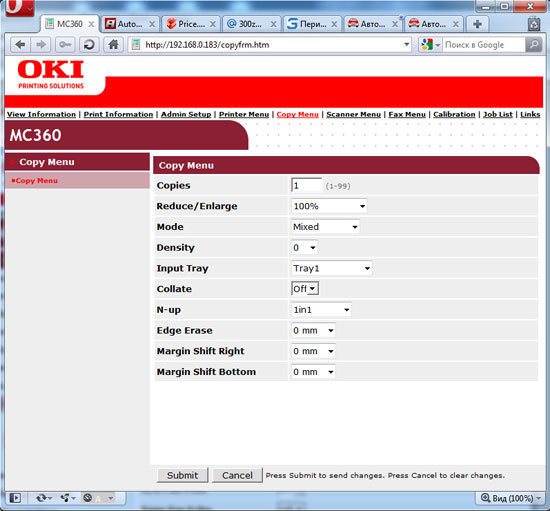Toggle the panels button in the status bar
Screen dimensions: 550x511
[x=15, y=498]
